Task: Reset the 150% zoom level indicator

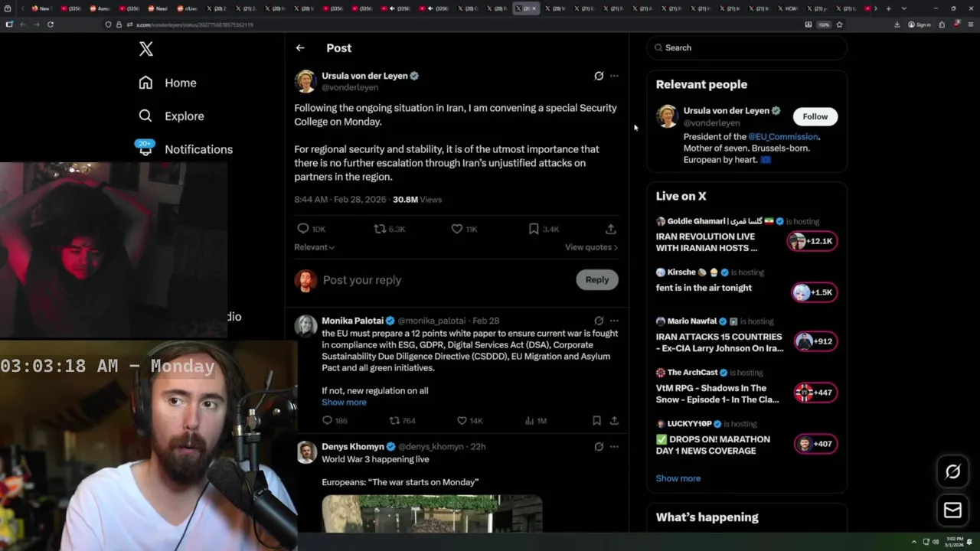Action: [x=824, y=24]
